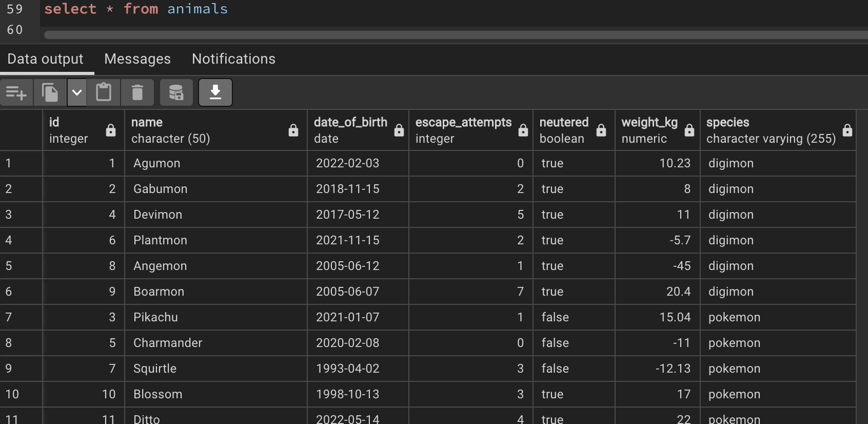Click the Charmander name cell
Viewport: 868px width, 424px height.
coord(216,343)
